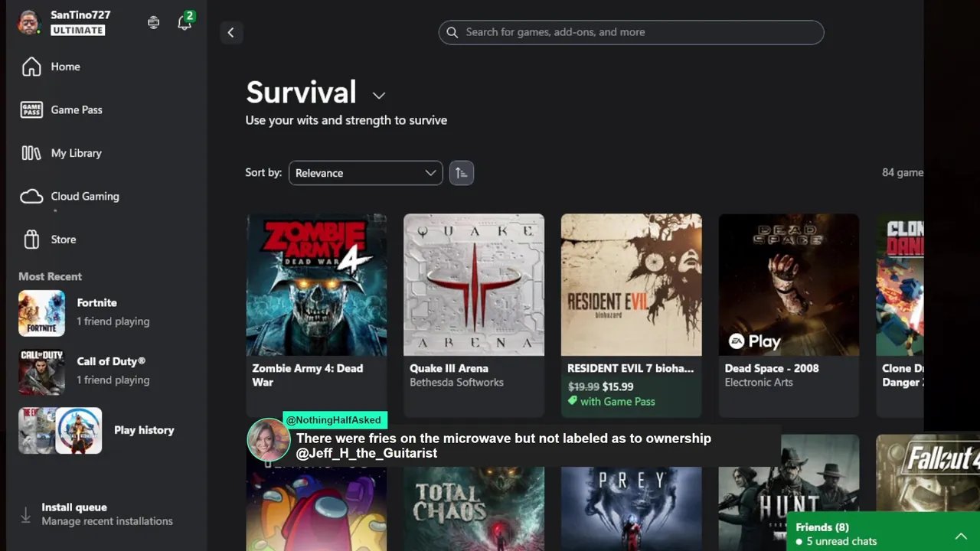The image size is (980, 551).
Task: Open notifications bell with 2 badge
Action: 185,22
